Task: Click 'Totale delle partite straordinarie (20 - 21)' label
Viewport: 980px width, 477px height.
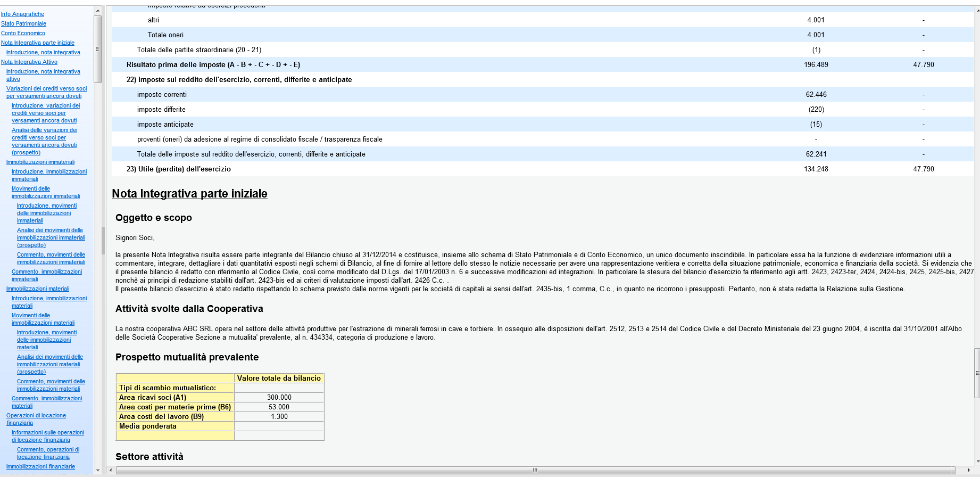Action: pos(199,50)
